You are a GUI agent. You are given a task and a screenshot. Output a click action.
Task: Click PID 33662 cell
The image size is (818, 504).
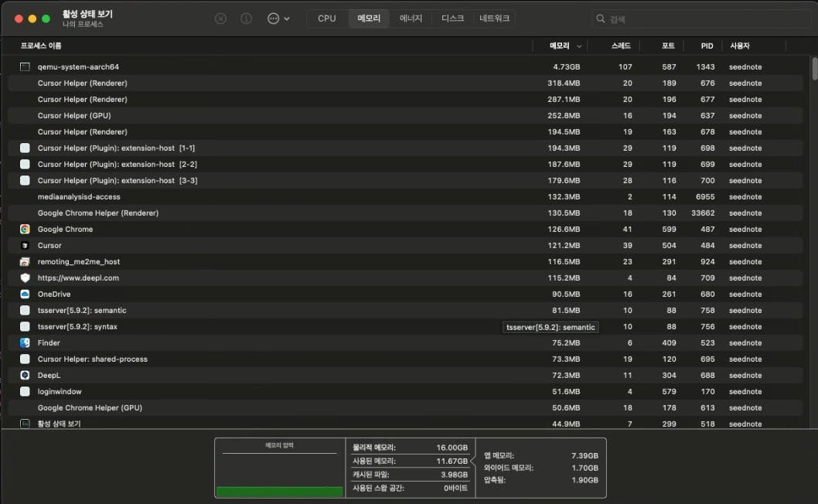coord(703,213)
